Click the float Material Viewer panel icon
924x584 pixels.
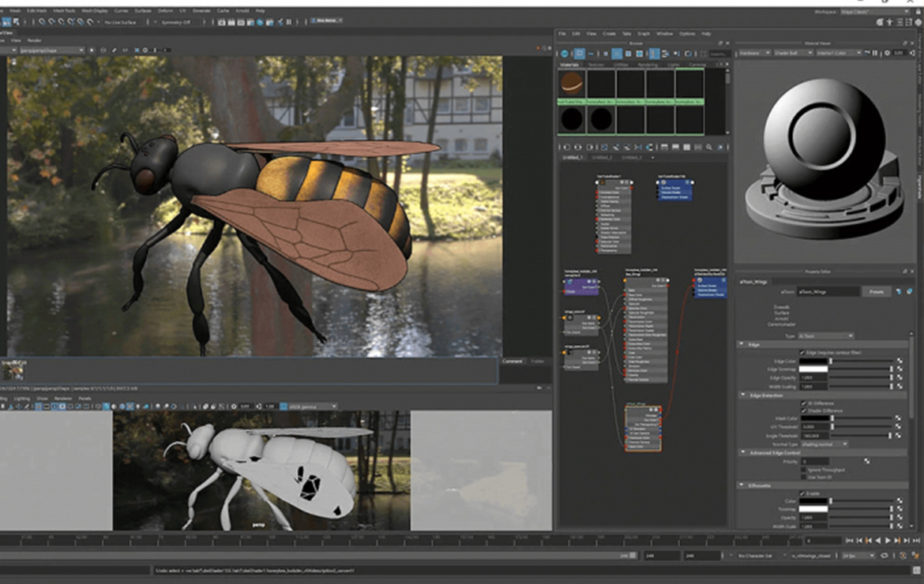(x=905, y=43)
